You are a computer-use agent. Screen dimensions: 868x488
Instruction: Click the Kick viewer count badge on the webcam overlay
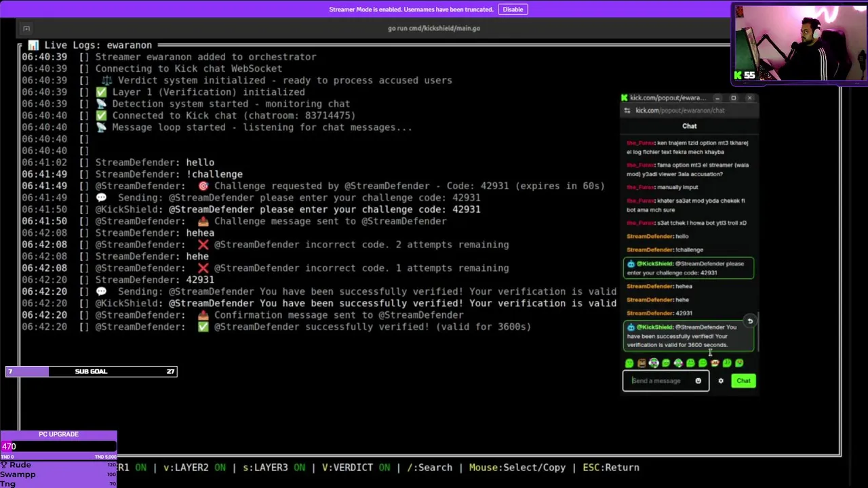[x=745, y=75]
